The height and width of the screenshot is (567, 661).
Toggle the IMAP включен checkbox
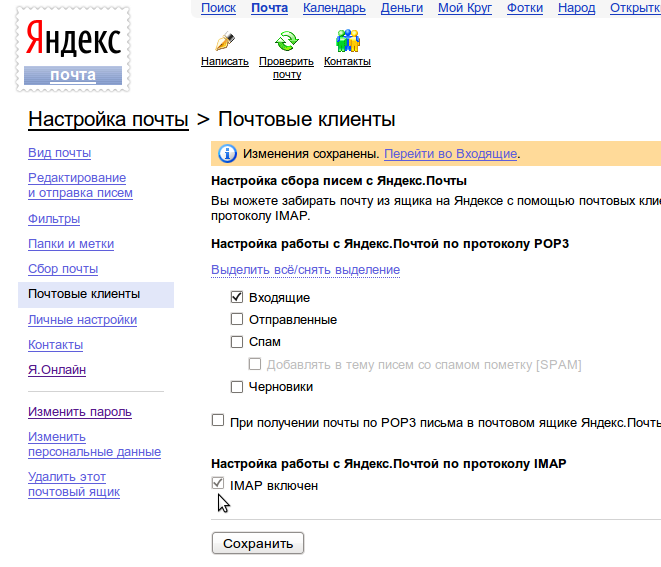pos(218,483)
